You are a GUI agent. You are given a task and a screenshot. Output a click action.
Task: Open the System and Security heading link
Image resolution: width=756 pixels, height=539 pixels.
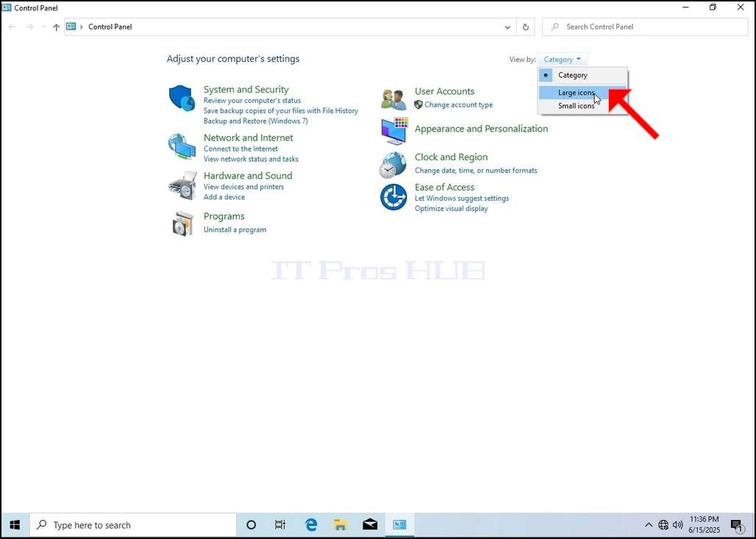(x=246, y=89)
